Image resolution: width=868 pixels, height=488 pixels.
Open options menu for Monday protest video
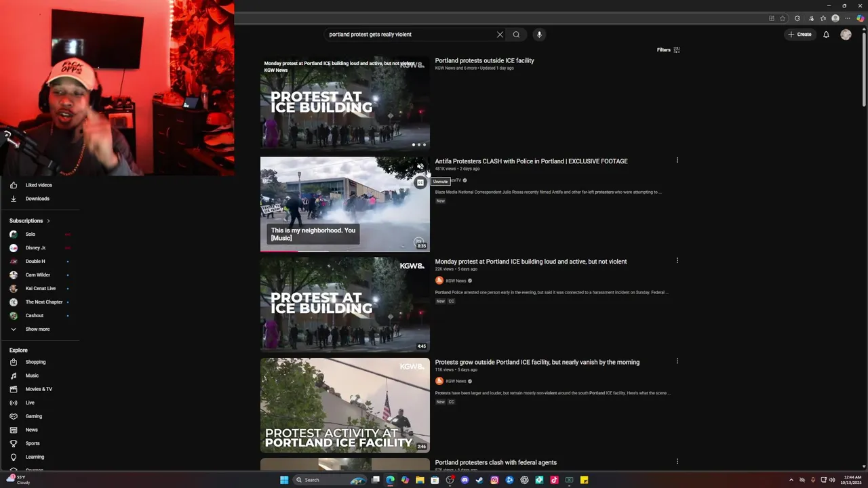coord(677,260)
